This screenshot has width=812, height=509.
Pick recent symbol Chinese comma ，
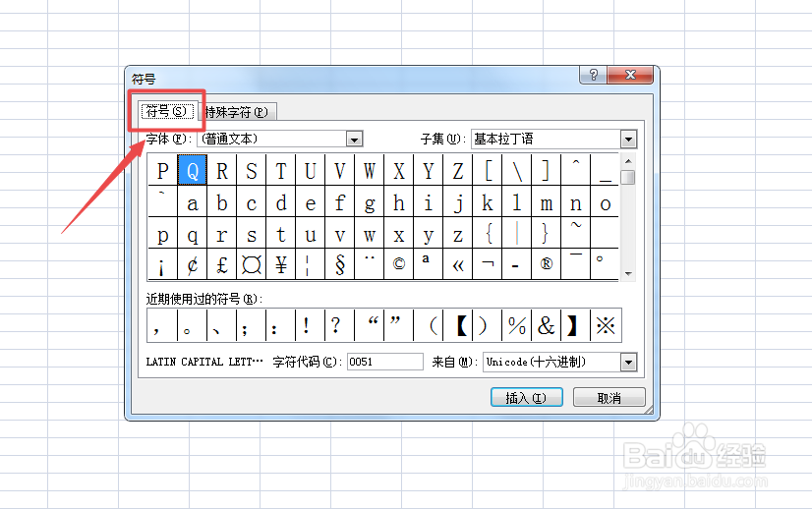[162, 325]
